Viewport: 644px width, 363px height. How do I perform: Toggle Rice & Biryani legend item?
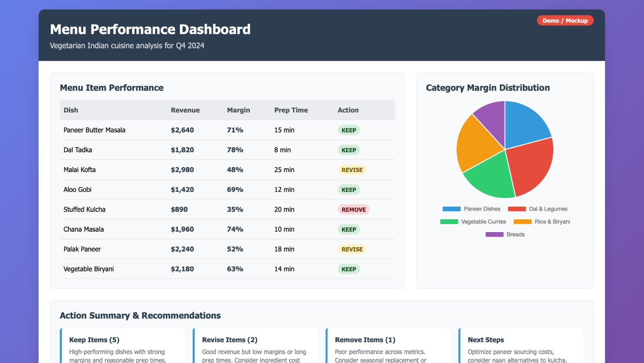point(542,222)
